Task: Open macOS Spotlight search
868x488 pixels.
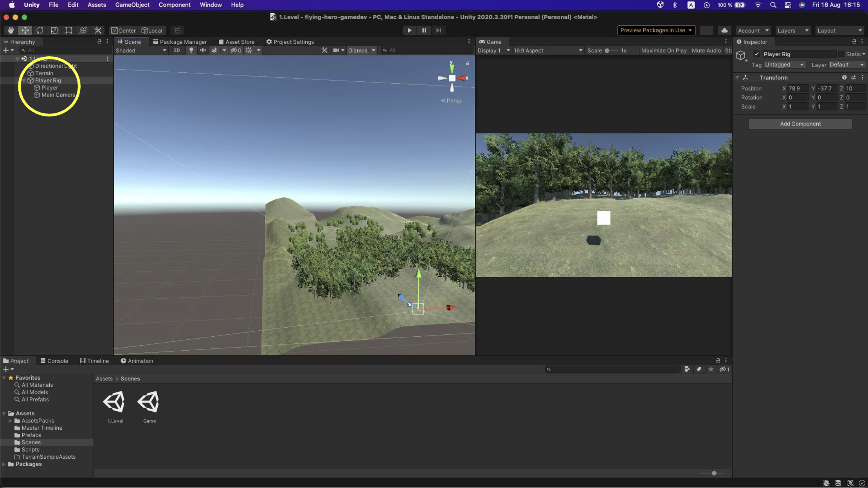Action: 773,5
